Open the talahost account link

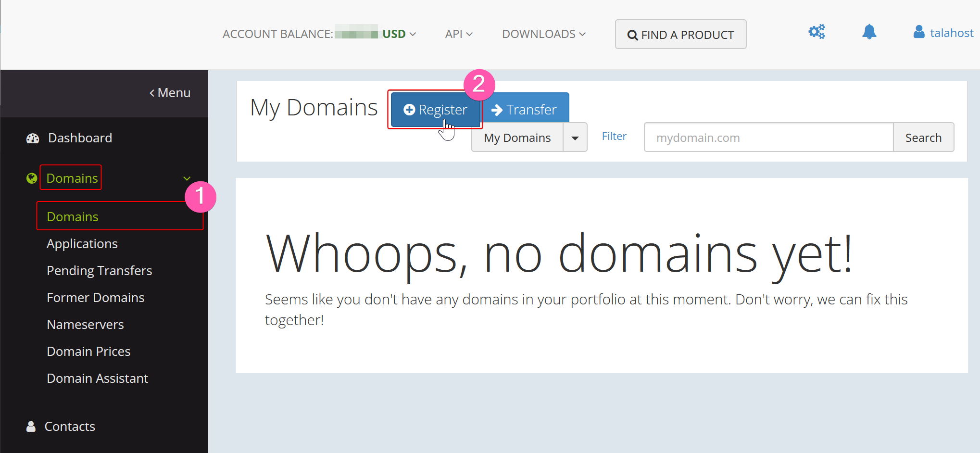coord(952,33)
